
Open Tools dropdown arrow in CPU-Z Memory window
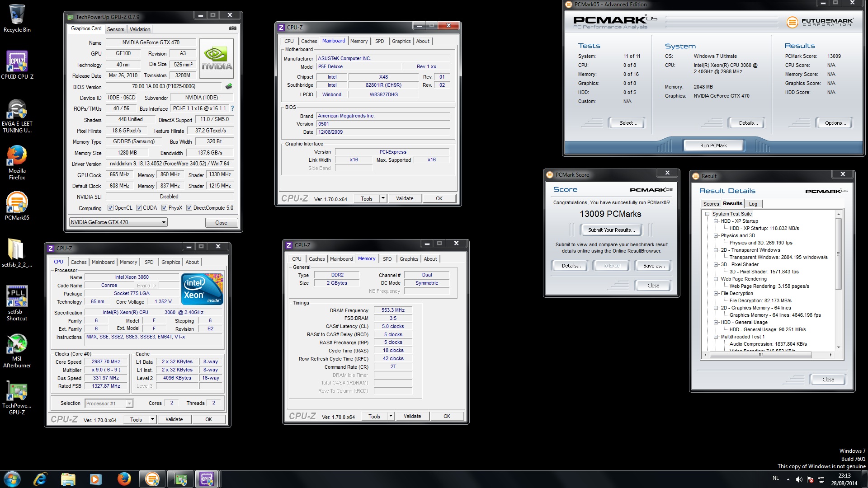click(x=391, y=416)
